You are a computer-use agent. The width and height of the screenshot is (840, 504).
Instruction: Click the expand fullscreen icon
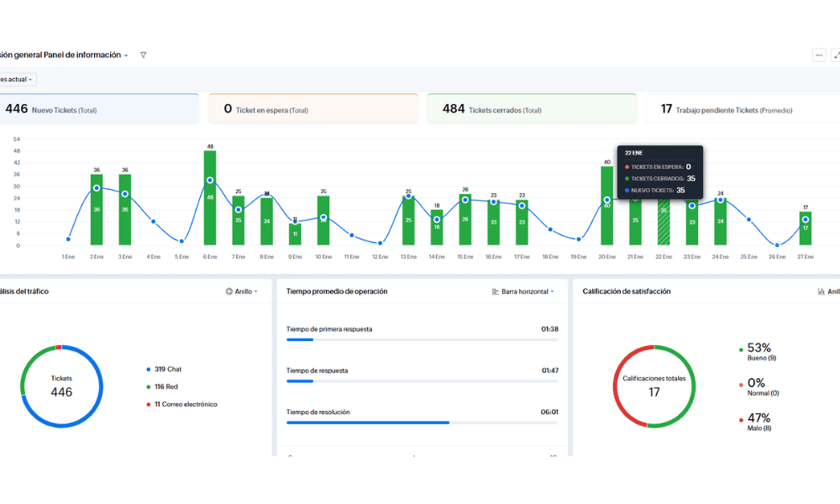[x=836, y=55]
